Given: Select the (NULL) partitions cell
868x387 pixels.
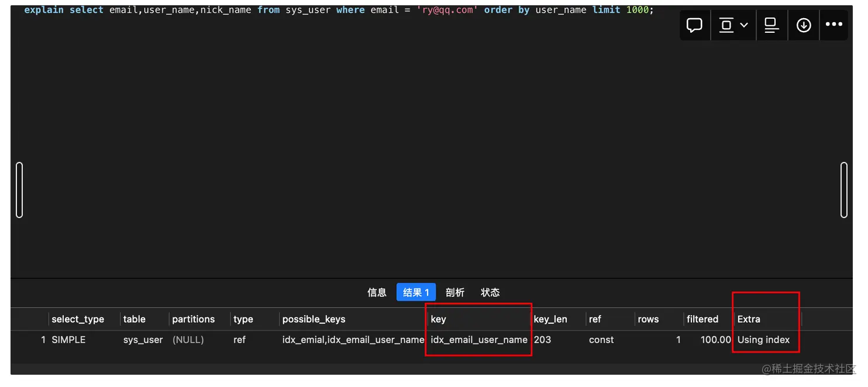Looking at the screenshot, I should [188, 340].
